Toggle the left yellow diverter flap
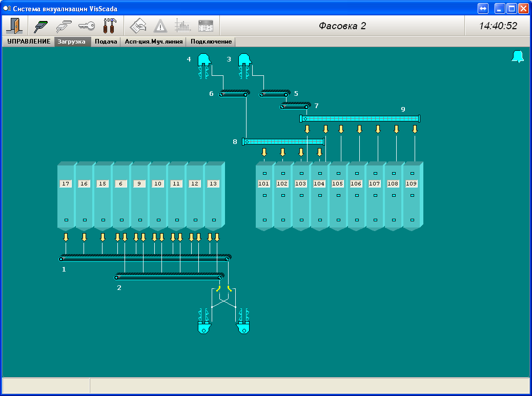 (x=218, y=289)
